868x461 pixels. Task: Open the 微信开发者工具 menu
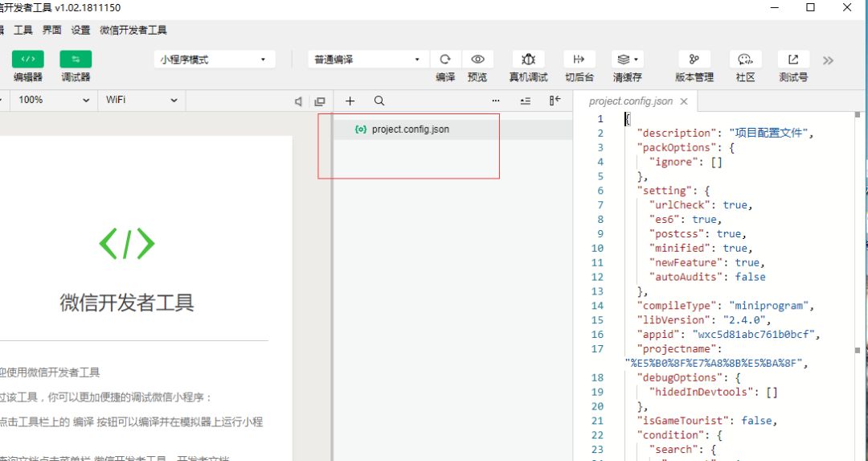pyautogui.click(x=133, y=30)
